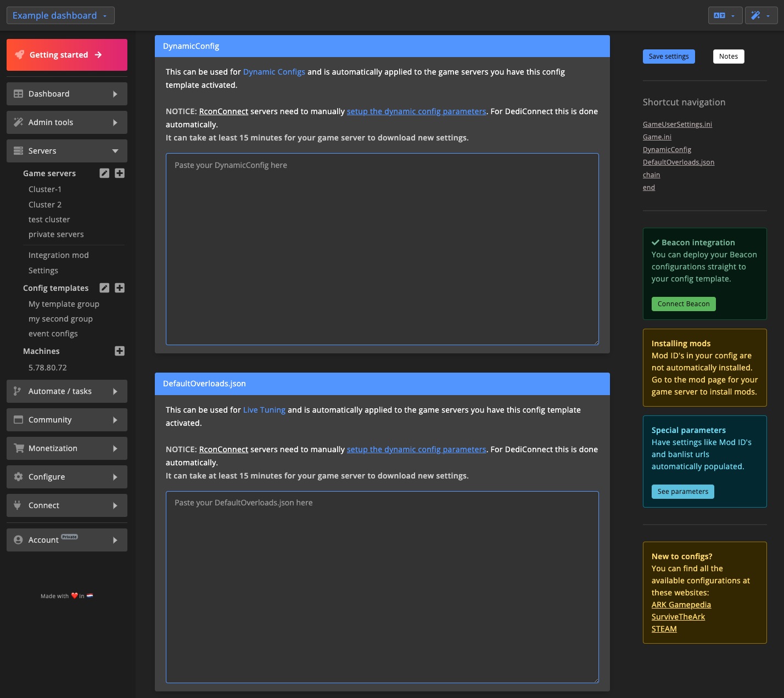This screenshot has width=784, height=698.
Task: Click the Save settings button
Action: coord(668,56)
